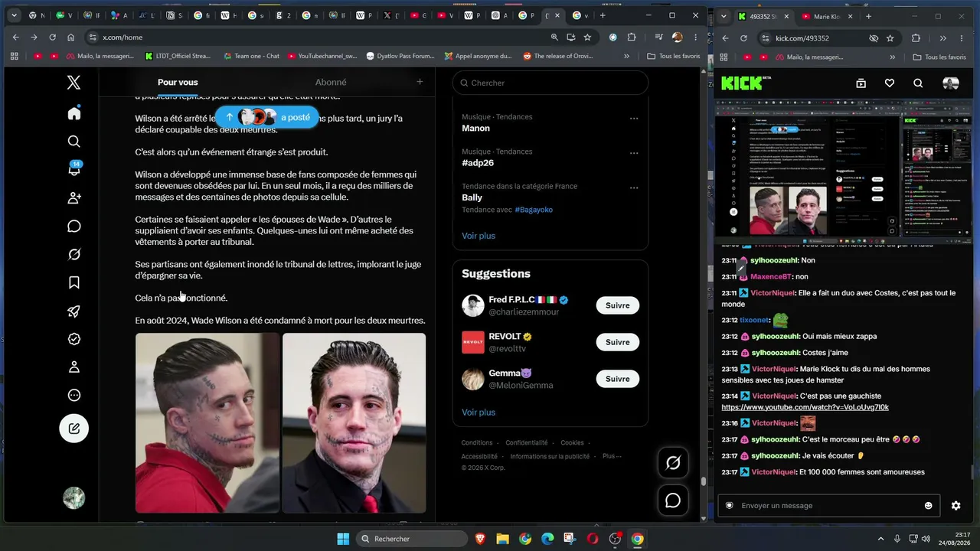Open Kick chat settings gear
Image resolution: width=980 pixels, height=551 pixels.
click(955, 506)
